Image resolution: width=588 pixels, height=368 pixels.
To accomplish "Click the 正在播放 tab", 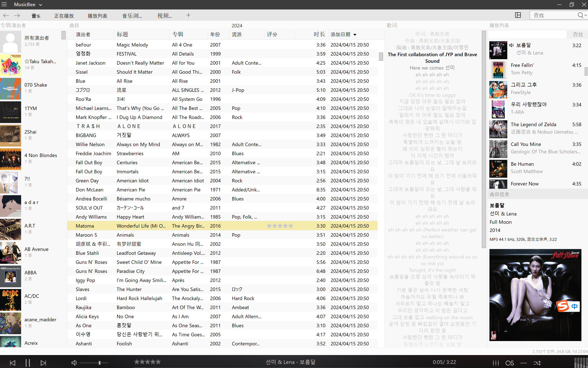I will pos(64,15).
